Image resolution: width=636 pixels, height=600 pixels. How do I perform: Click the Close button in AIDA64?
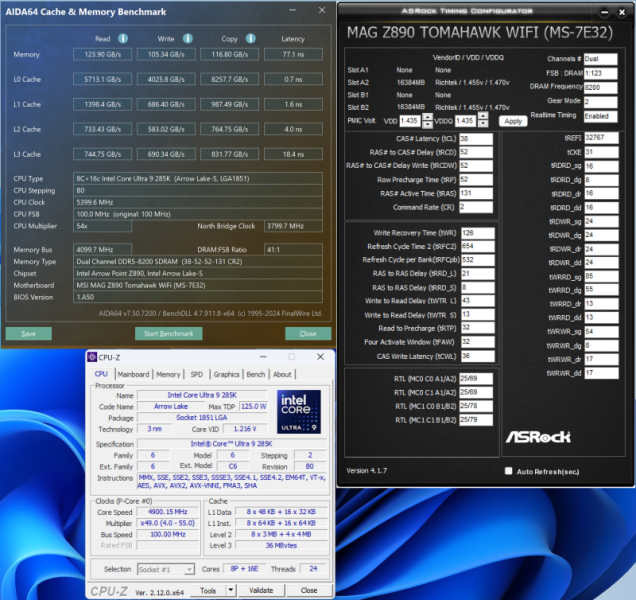[308, 333]
